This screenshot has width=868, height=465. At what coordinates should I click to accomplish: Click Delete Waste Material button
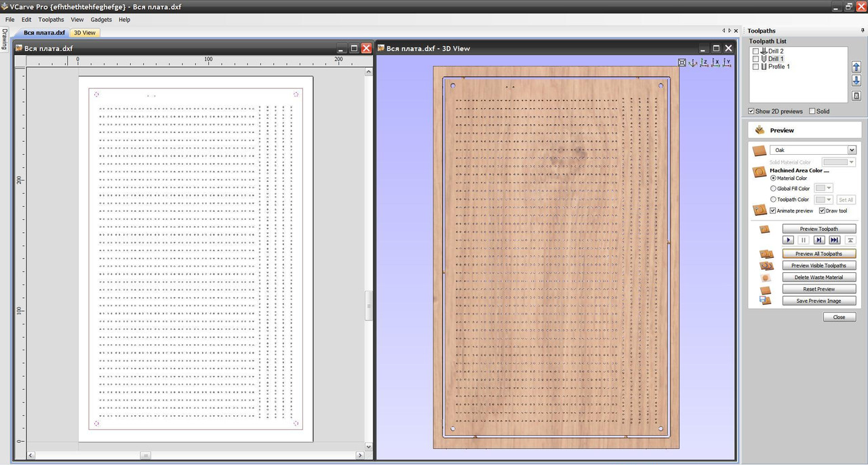point(819,277)
